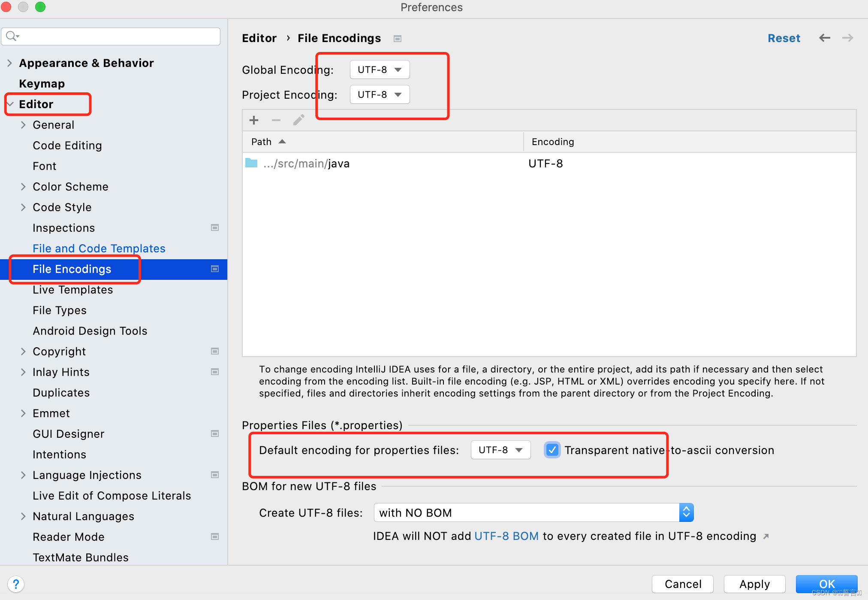Click the UTF-8 BOM link
This screenshot has width=868, height=600.
pos(506,536)
